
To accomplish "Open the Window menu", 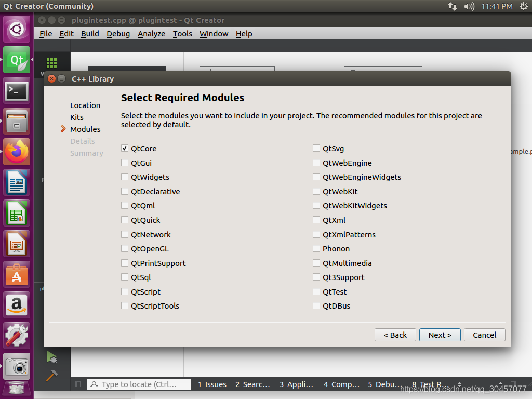I will (214, 34).
